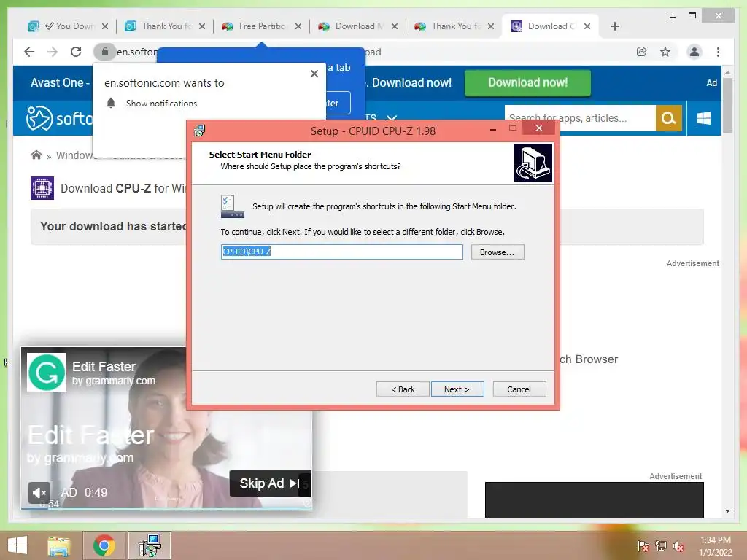Open Chrome profile avatar
747x560 pixels.
pos(694,52)
